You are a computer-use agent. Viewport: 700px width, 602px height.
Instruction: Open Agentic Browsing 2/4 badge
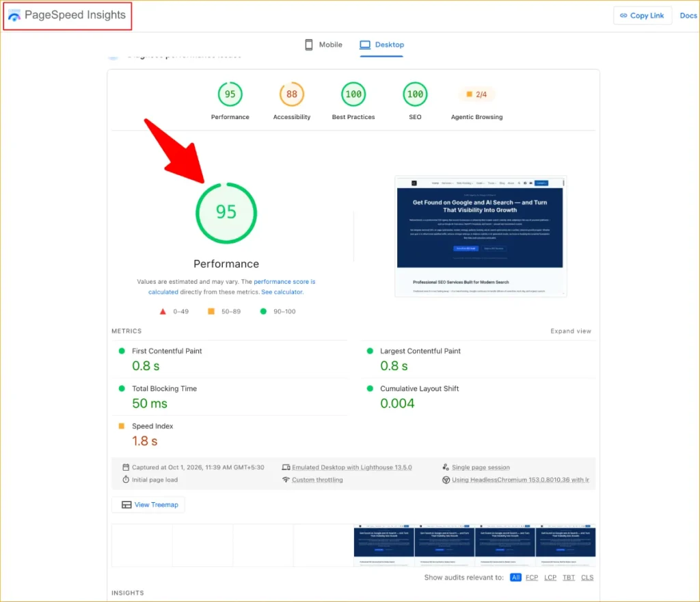pos(476,94)
